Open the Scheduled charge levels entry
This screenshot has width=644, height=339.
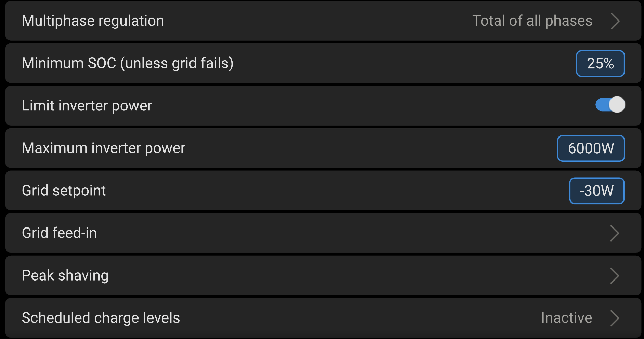[x=101, y=318]
